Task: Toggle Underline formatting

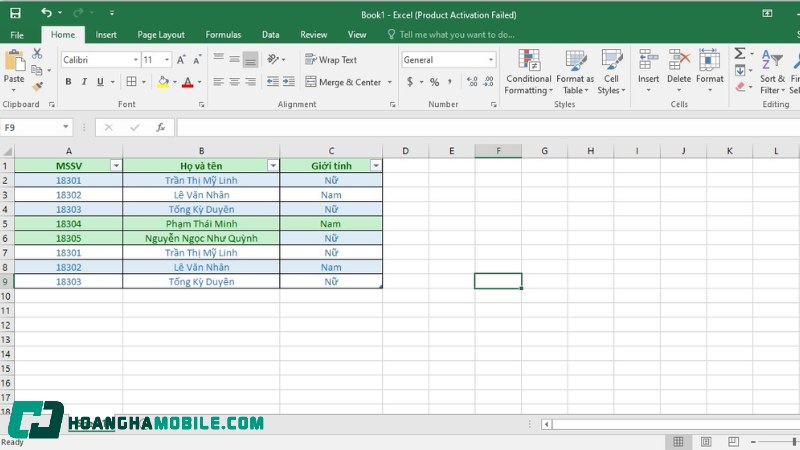Action: 100,82
